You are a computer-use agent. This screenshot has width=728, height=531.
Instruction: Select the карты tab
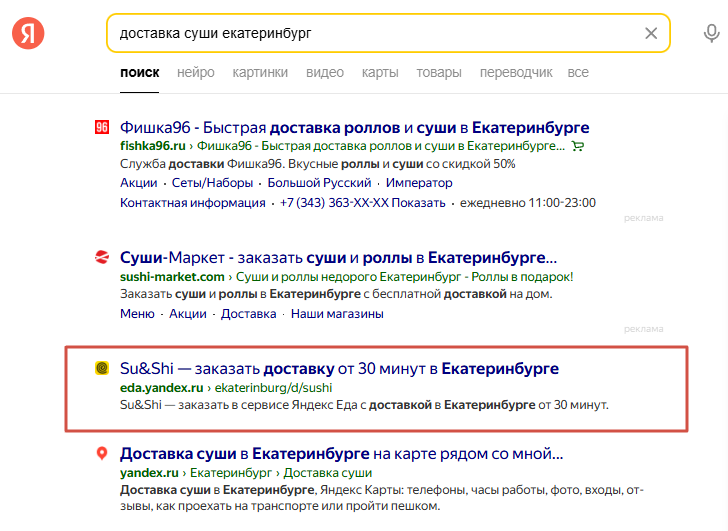[x=380, y=72]
